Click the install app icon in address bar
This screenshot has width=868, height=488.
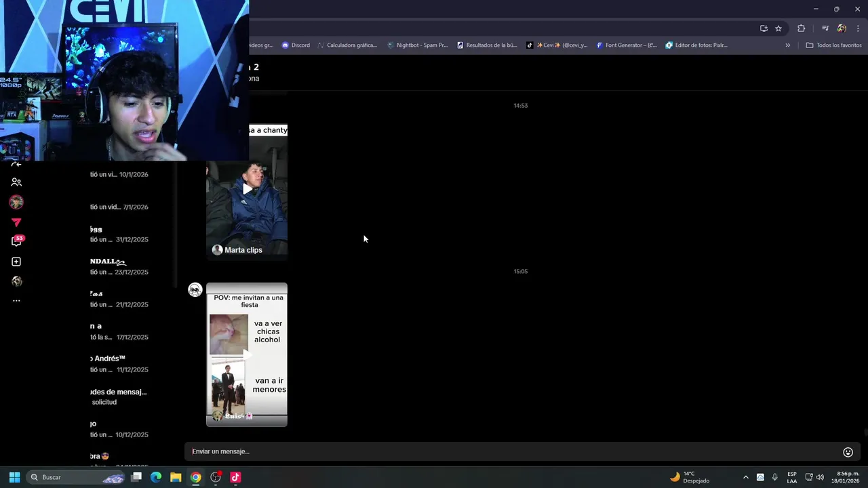point(764,28)
